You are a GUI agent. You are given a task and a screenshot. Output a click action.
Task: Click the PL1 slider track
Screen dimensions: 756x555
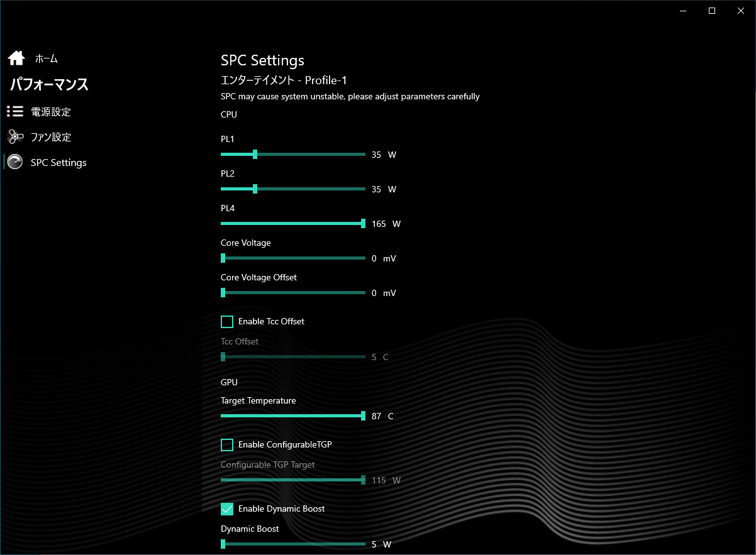pos(293,154)
